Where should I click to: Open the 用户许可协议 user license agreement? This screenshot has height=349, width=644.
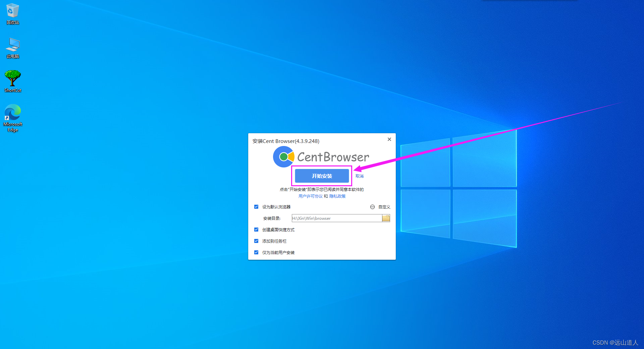tap(310, 196)
